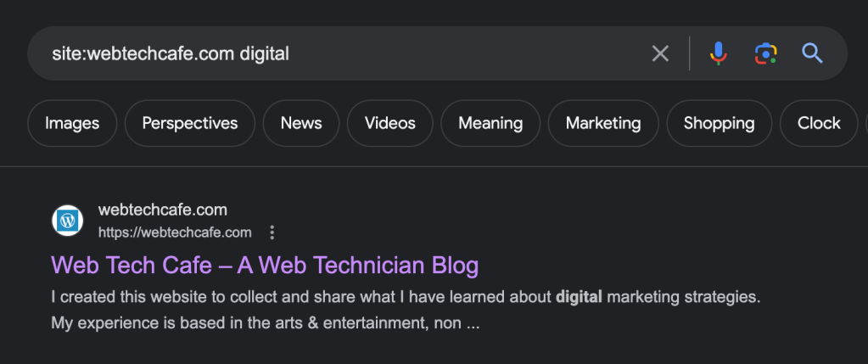Viewport: 868px width, 364px height.
Task: Apply the Meaning filter chip
Action: click(x=490, y=123)
